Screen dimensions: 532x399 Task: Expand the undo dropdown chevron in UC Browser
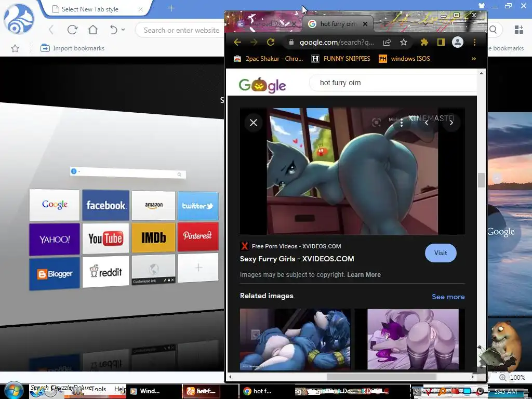coord(123,30)
